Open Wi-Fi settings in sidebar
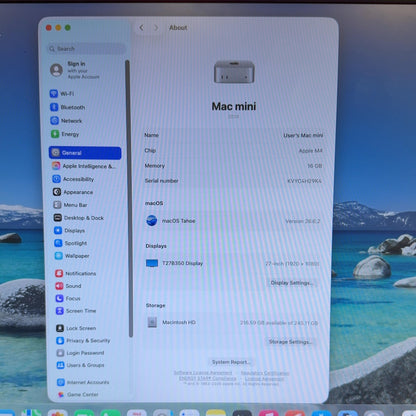The width and height of the screenshot is (416, 416). (x=62, y=94)
